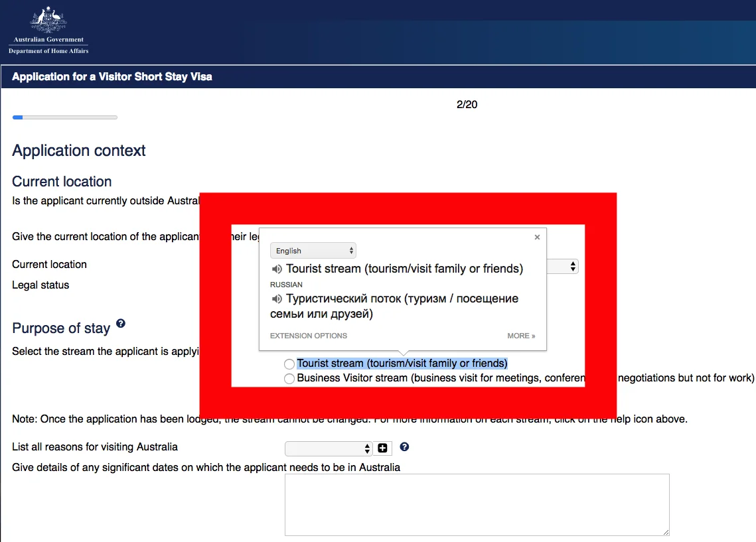Image resolution: width=756 pixels, height=542 pixels.
Task: Play audio for the Russian translation
Action: [x=277, y=299]
